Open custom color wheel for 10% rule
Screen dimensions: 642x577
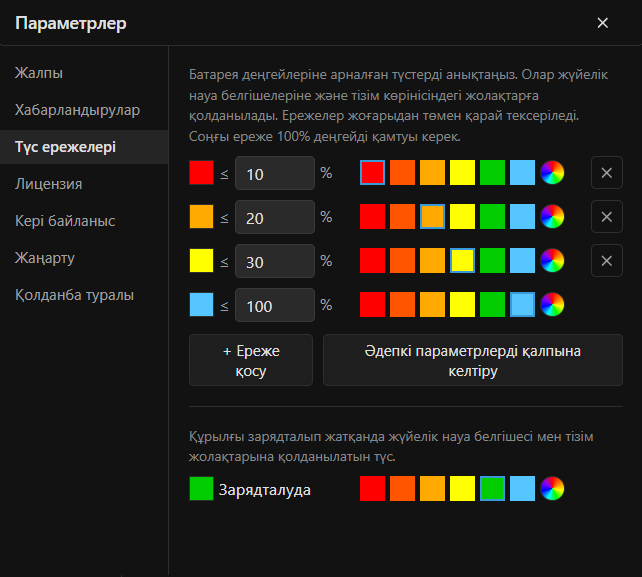[552, 173]
